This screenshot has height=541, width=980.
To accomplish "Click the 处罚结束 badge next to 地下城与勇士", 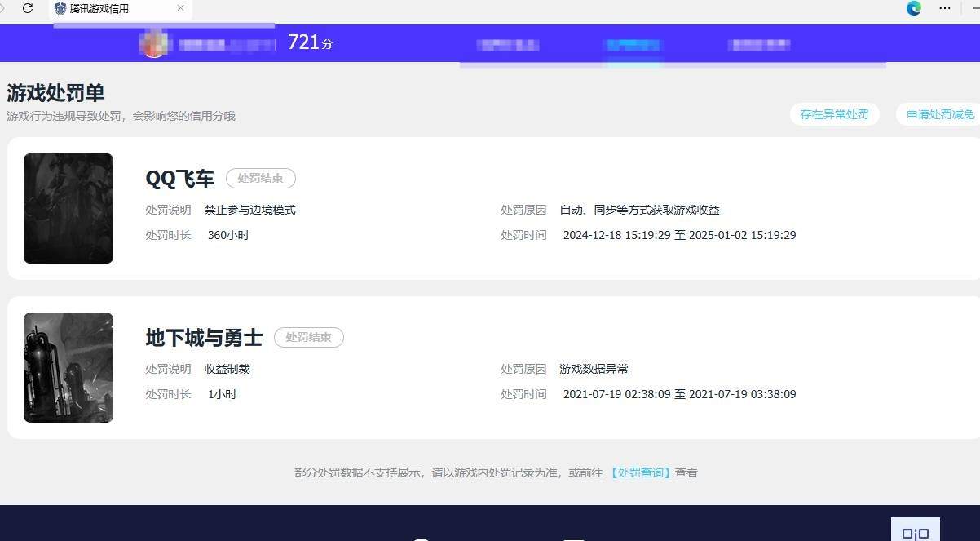I will click(x=309, y=337).
